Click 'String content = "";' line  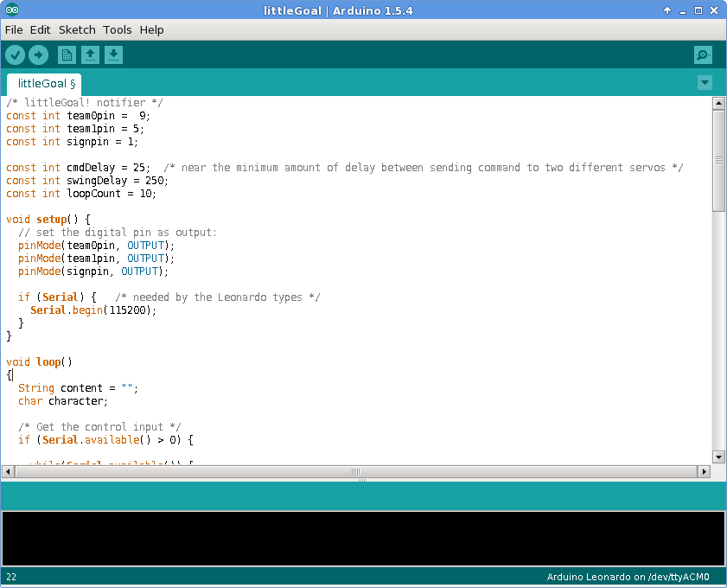tap(78, 388)
